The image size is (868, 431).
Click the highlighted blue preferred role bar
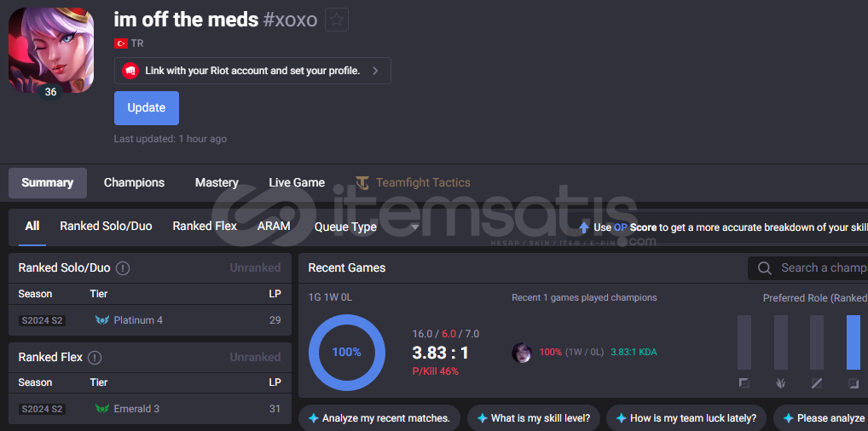[x=854, y=342]
